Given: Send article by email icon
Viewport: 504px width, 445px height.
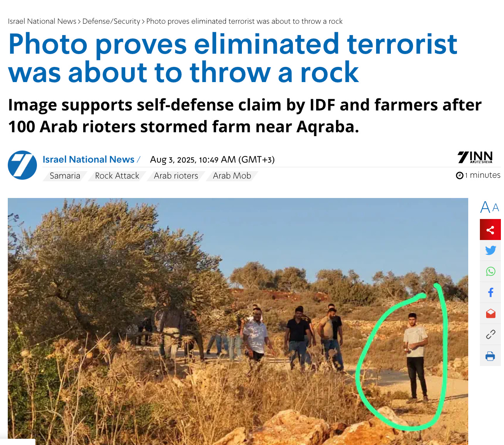Looking at the screenshot, I should tap(490, 313).
